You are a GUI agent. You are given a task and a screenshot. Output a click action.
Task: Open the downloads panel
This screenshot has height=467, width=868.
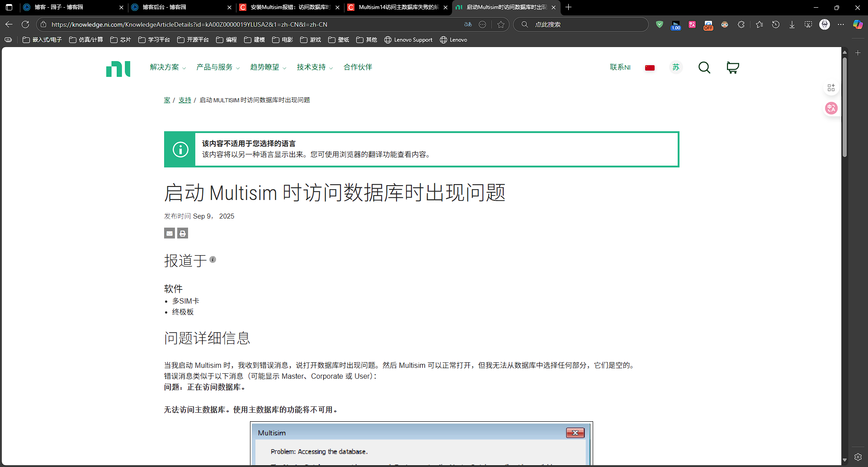point(792,24)
